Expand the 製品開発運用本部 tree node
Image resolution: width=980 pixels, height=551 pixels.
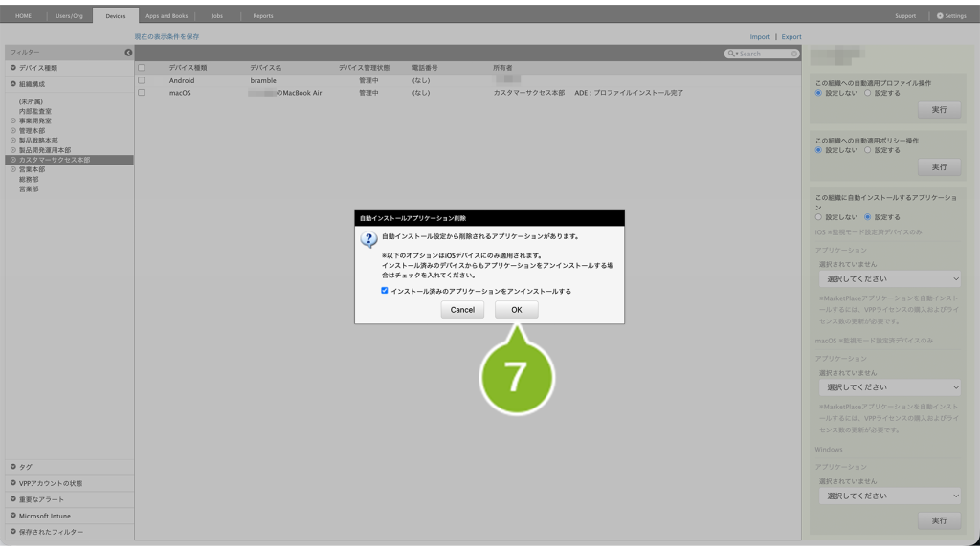pyautogui.click(x=13, y=150)
